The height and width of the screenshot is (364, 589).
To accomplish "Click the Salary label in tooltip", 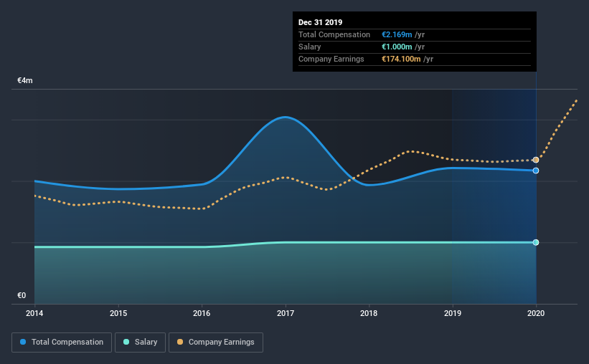I will click(x=309, y=47).
